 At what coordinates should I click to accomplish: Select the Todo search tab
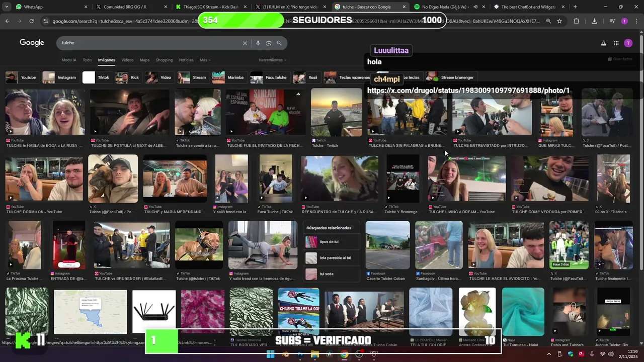[x=87, y=60]
